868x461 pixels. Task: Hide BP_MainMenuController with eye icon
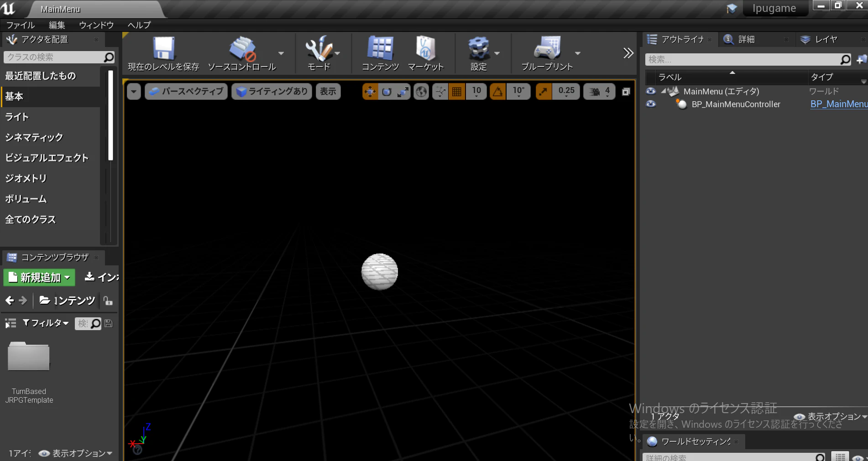click(651, 104)
